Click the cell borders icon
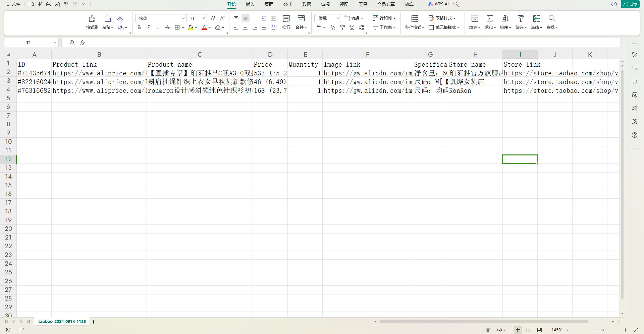This screenshot has width=644, height=334. (x=177, y=27)
